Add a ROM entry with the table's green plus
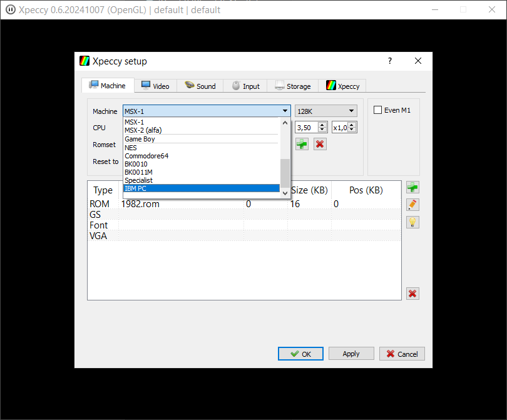The height and width of the screenshot is (420, 507). tap(412, 187)
